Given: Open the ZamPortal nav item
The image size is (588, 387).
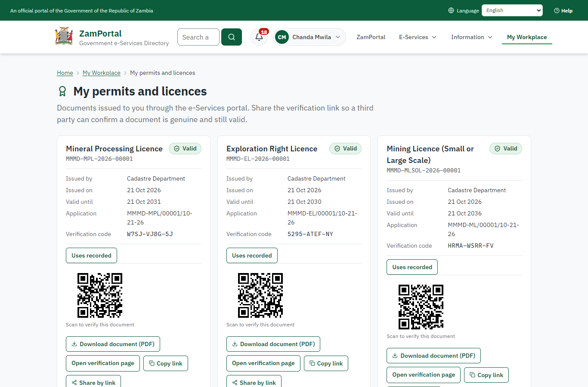Looking at the screenshot, I should click(x=371, y=37).
